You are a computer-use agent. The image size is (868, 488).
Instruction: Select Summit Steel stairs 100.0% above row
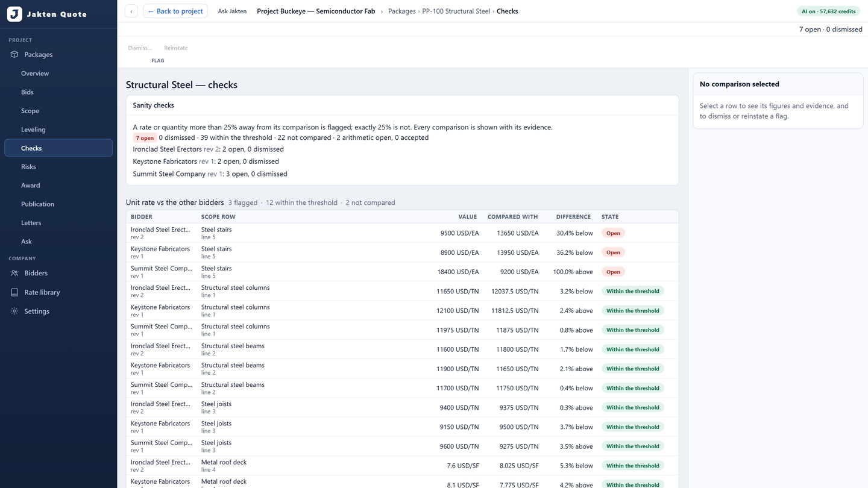coord(402,272)
